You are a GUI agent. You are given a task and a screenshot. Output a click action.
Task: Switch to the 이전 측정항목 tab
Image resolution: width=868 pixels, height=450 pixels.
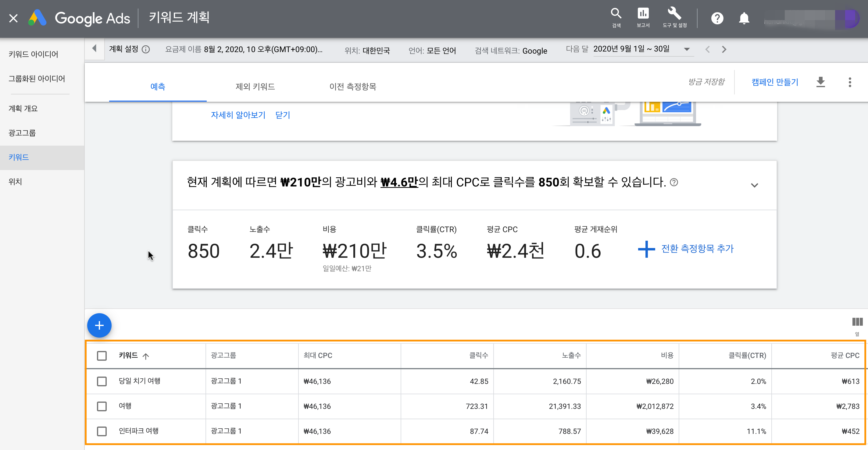click(352, 87)
